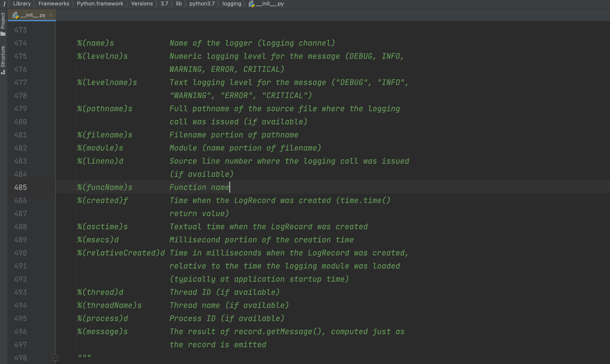This screenshot has width=610, height=364.
Task: Collapse docstring with fold marker at line 498
Action: point(55,357)
